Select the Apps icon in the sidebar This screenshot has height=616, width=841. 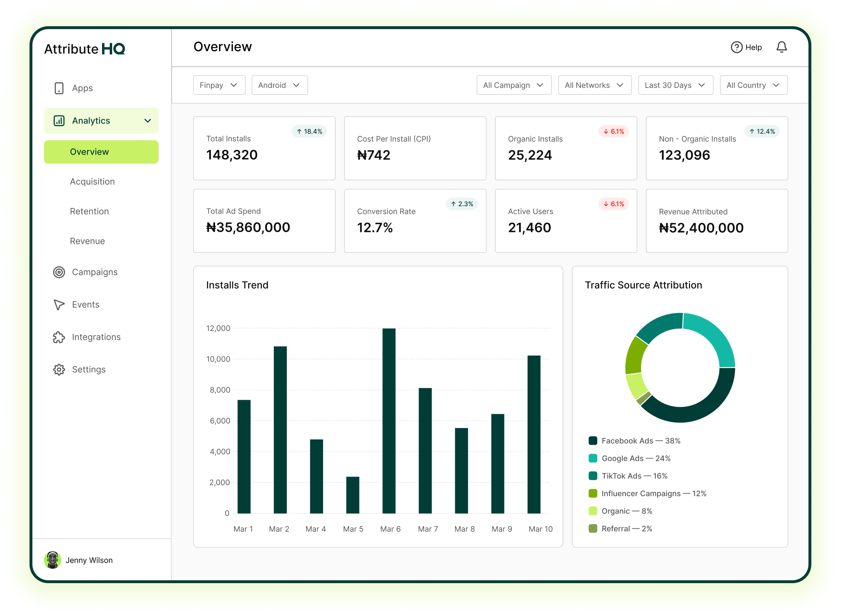[x=59, y=88]
